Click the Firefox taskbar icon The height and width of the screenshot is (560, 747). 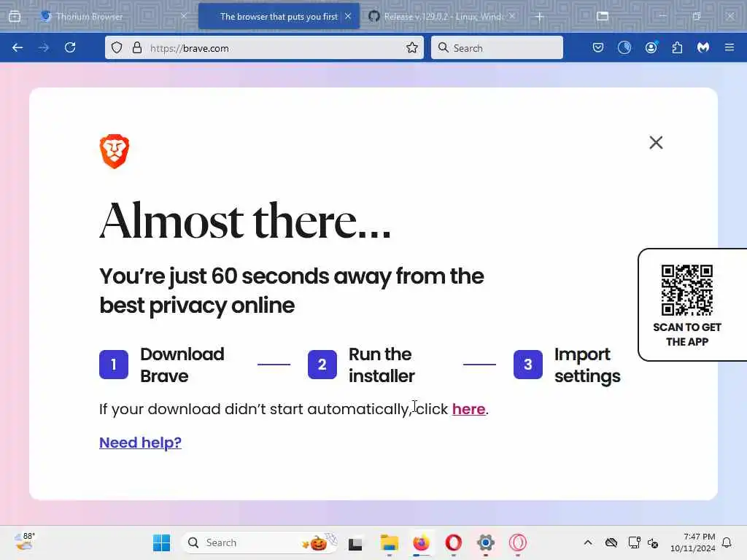[421, 542]
